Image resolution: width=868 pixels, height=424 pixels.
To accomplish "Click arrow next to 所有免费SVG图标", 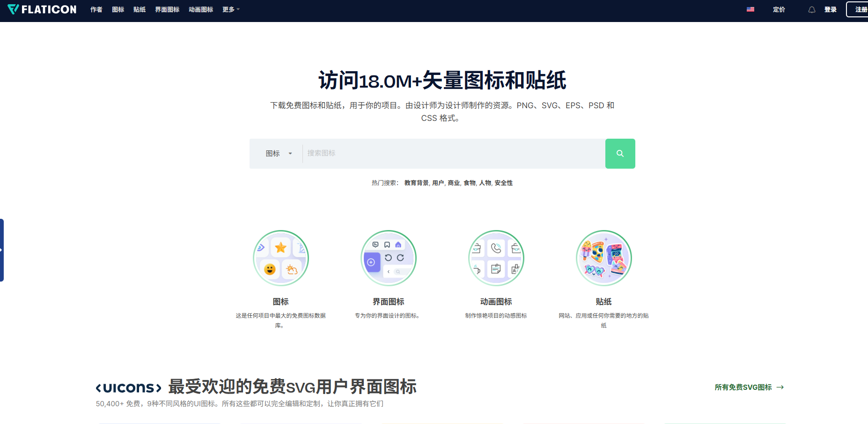I will point(780,387).
